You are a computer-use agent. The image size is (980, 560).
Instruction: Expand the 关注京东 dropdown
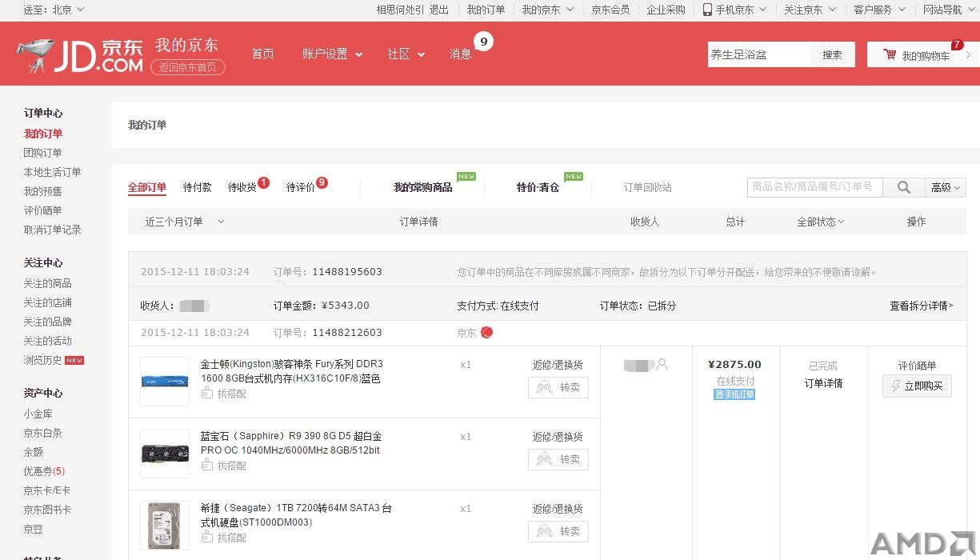point(810,10)
